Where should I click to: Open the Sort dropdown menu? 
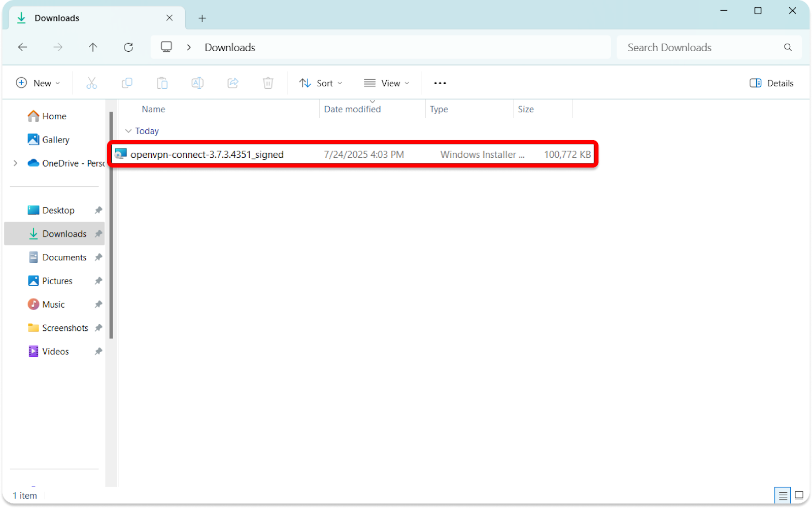tap(321, 83)
